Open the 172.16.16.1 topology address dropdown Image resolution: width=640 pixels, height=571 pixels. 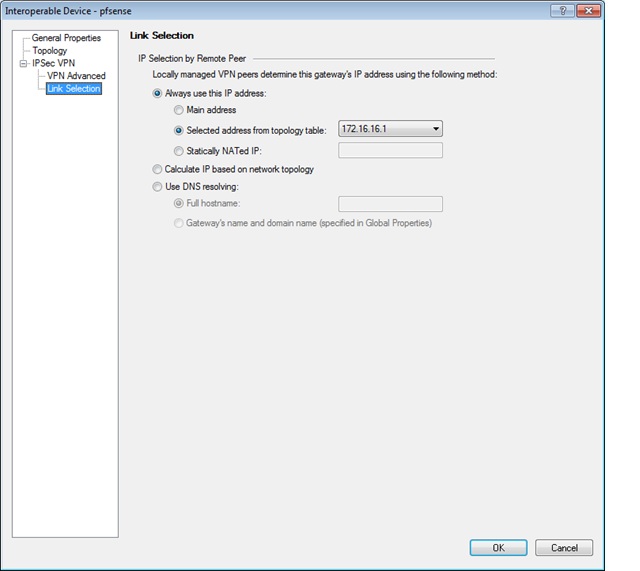(390, 129)
